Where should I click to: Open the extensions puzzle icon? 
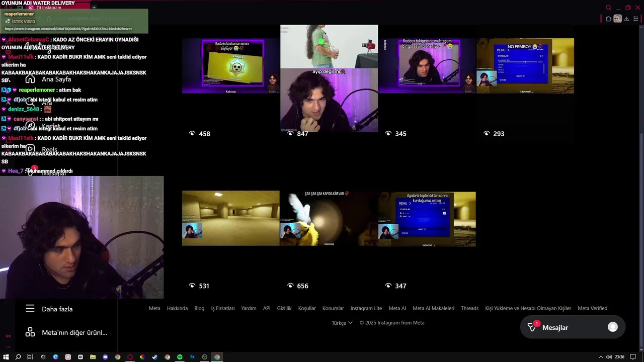tap(608, 19)
